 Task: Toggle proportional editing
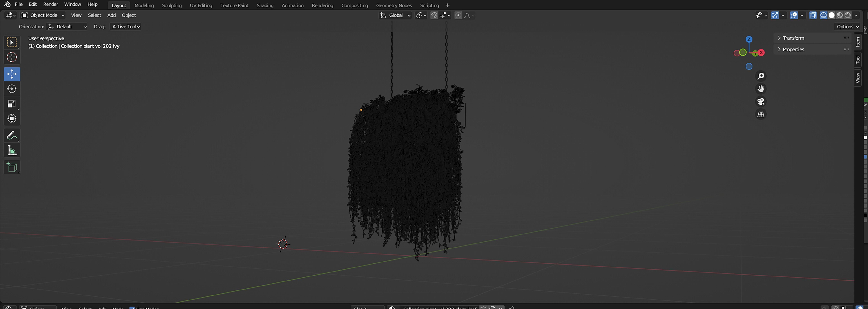tap(458, 15)
